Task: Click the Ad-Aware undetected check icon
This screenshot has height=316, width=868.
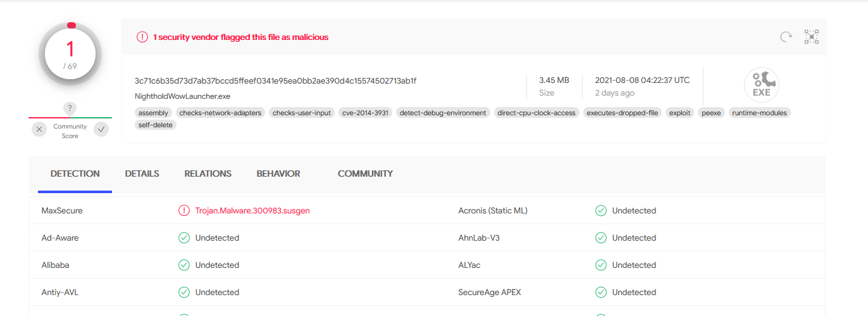Action: (184, 238)
